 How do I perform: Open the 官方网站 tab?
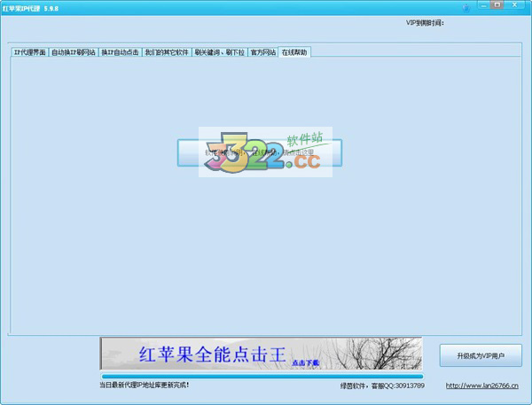coord(262,52)
